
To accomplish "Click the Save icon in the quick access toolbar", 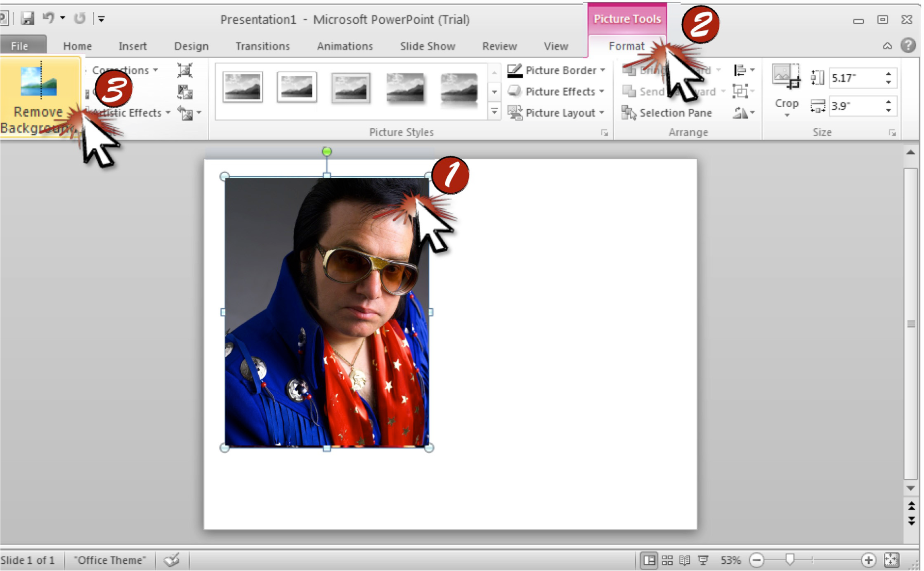I will 27,19.
